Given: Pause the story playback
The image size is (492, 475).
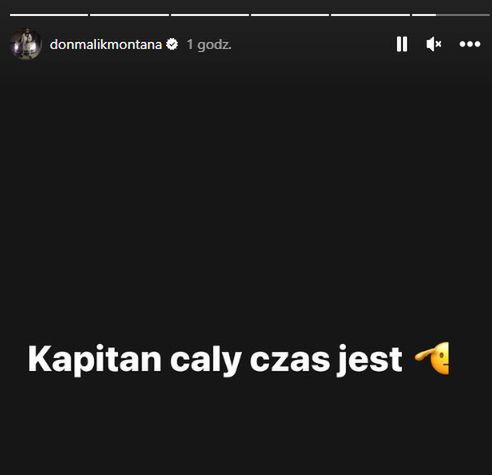Looking at the screenshot, I should 402,44.
